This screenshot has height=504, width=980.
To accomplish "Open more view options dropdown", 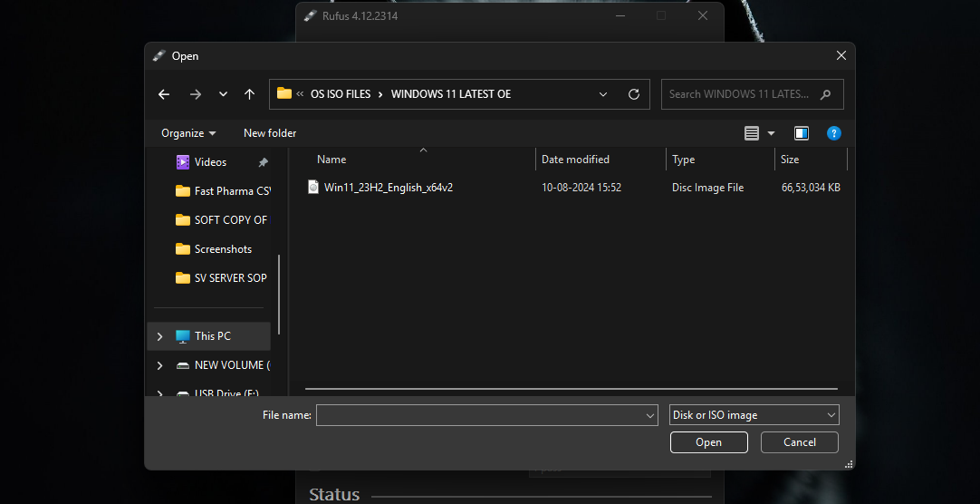I will tap(771, 133).
